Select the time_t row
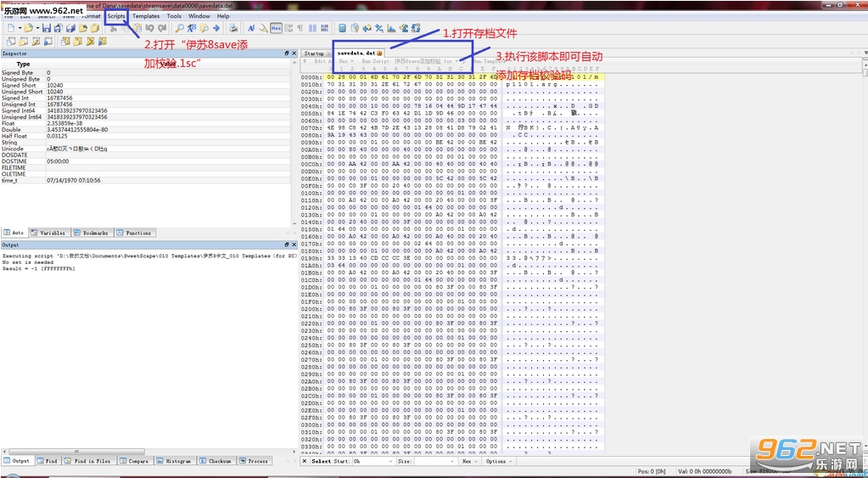The image size is (868, 478). click(x=145, y=180)
